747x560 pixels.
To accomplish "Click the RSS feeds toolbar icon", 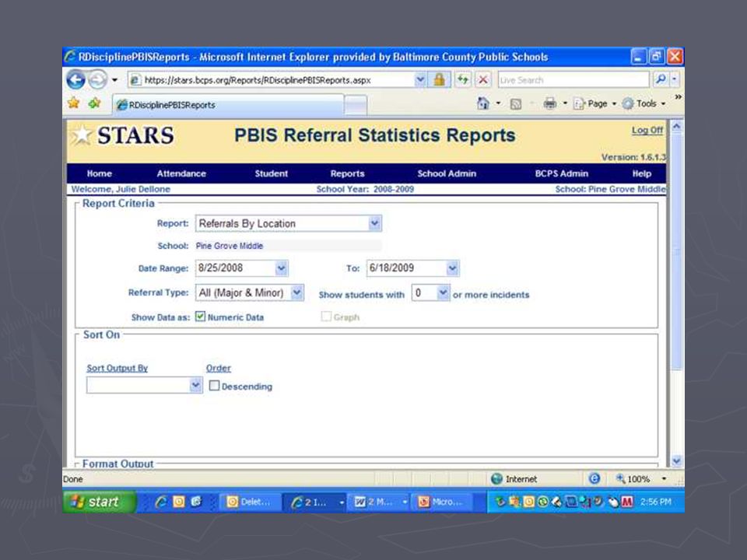I will pos(515,103).
